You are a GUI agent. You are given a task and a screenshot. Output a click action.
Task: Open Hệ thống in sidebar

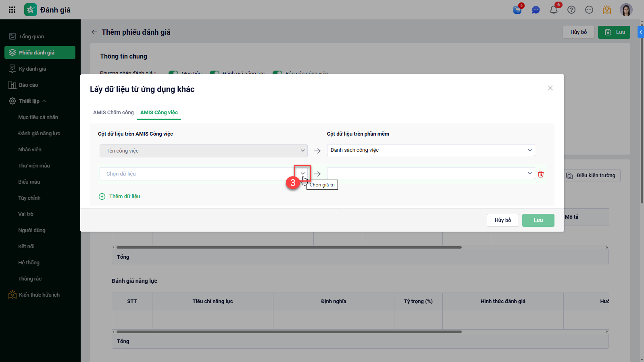(29, 262)
